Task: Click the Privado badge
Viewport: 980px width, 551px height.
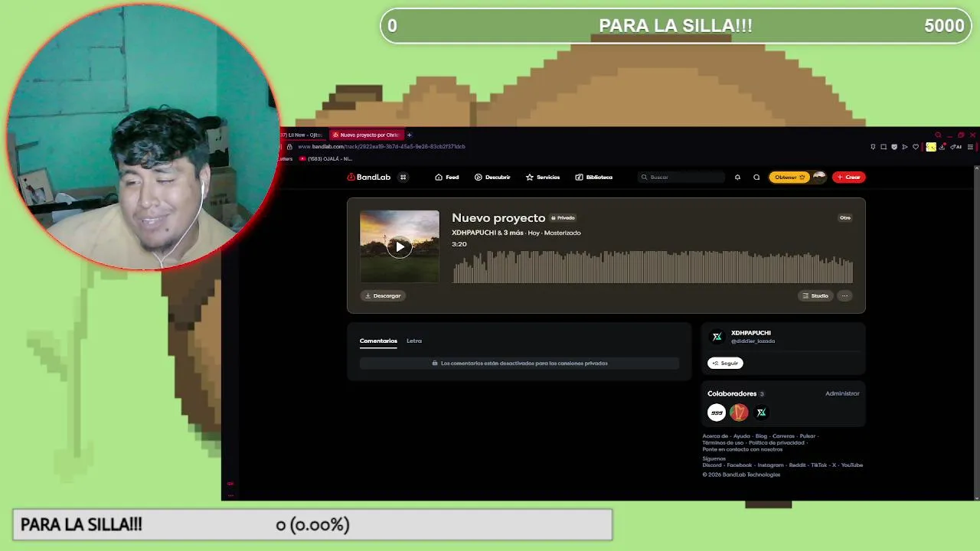Action: pos(563,218)
